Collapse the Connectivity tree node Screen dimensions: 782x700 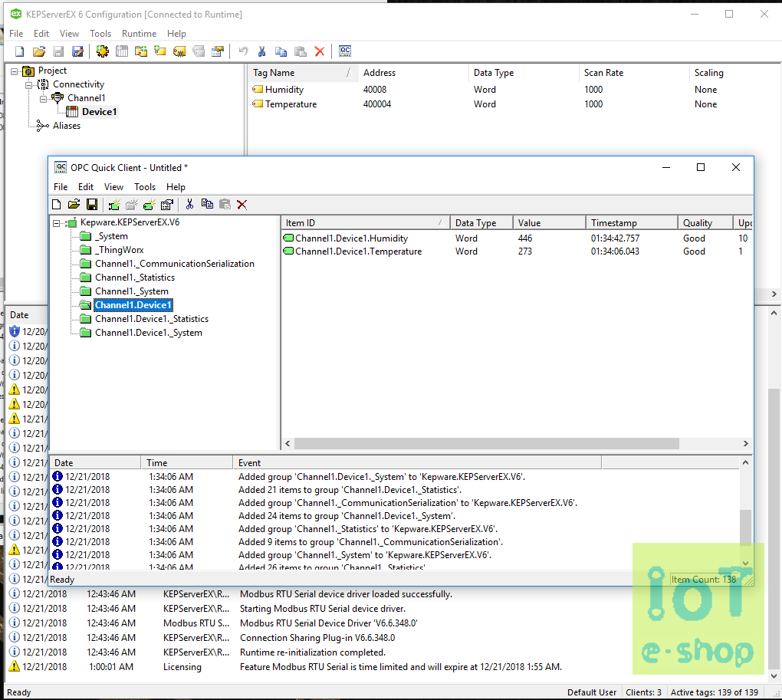point(29,85)
